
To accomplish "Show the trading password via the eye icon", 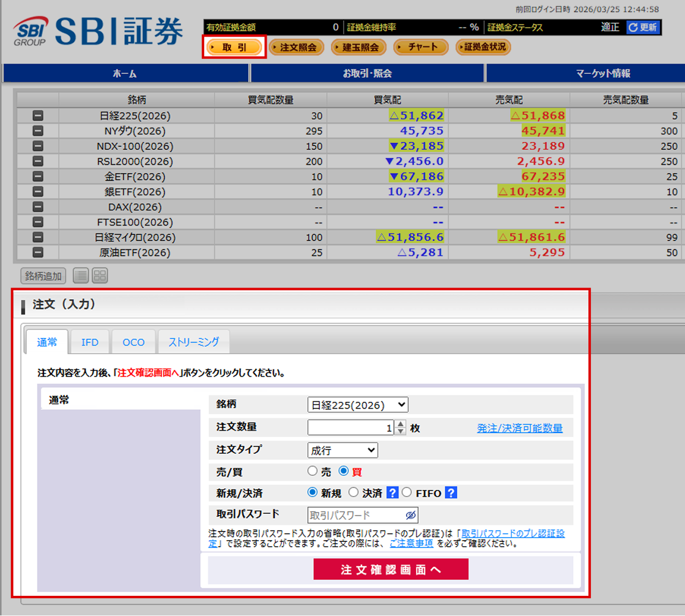I will coord(410,515).
